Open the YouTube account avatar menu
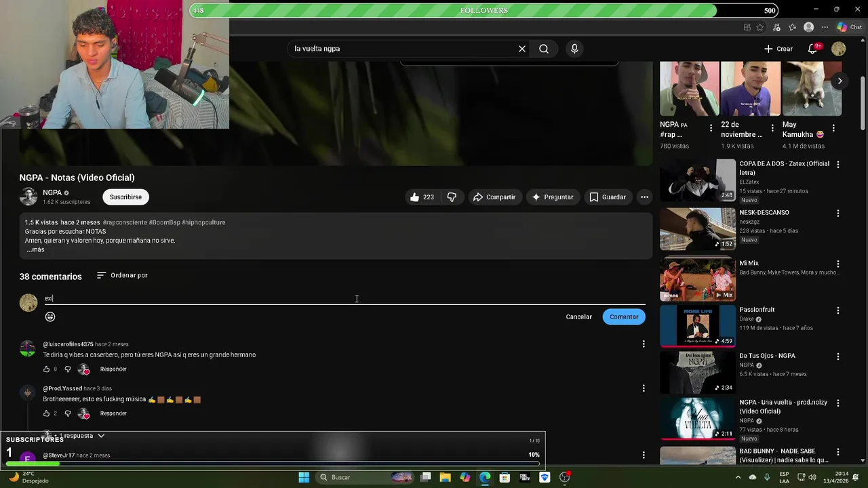Image resolution: width=868 pixels, height=488 pixels. point(839,49)
